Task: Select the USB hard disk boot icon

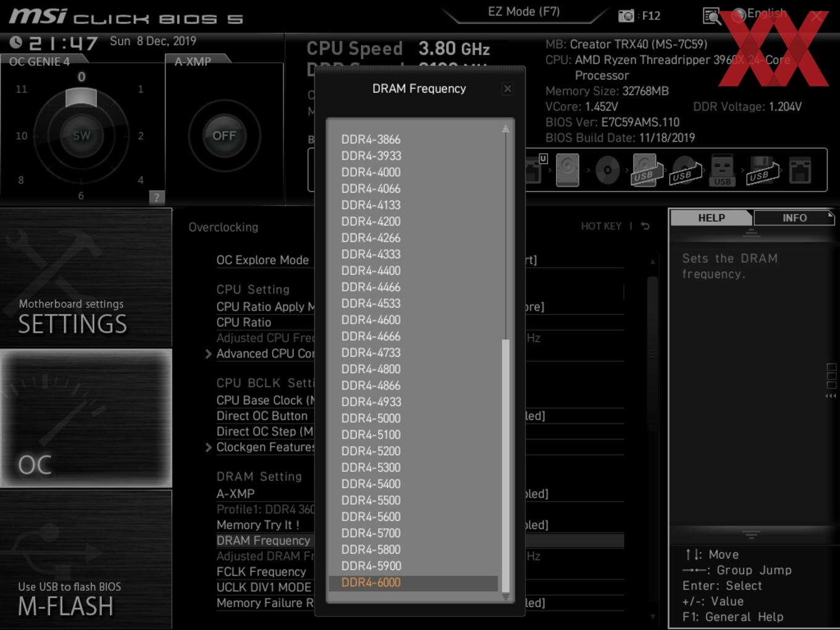Action: 646,170
